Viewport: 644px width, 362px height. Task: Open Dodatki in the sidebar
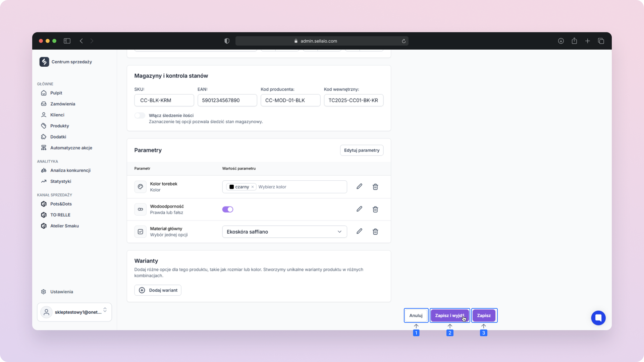[x=58, y=137]
